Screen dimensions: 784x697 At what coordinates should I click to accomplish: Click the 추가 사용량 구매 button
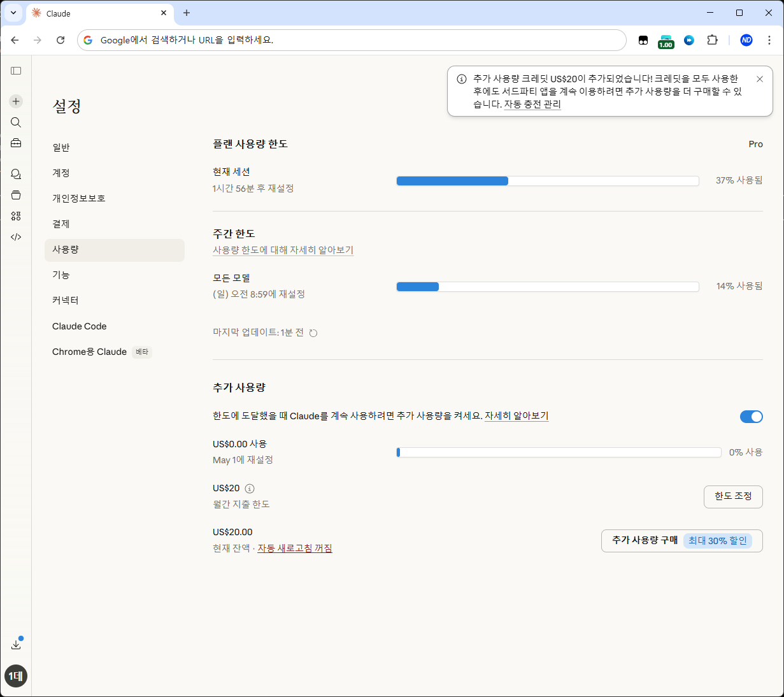click(x=682, y=540)
